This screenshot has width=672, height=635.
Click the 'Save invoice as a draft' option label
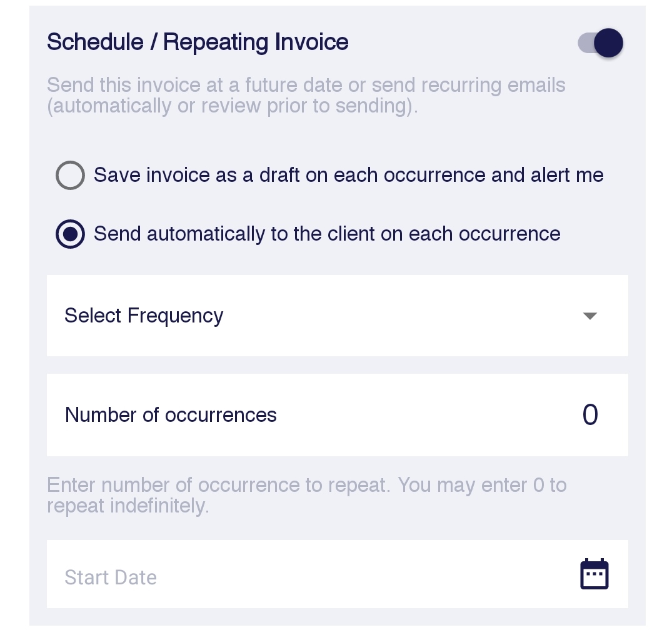(x=348, y=175)
